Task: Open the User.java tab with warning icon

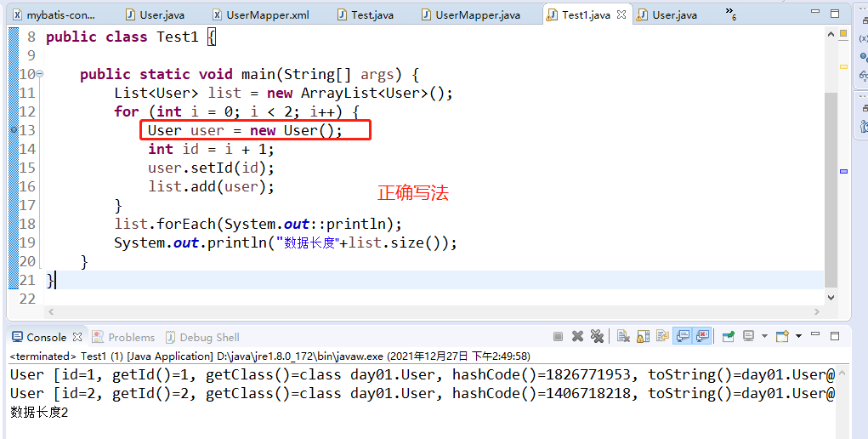Action: pyautogui.click(x=667, y=15)
